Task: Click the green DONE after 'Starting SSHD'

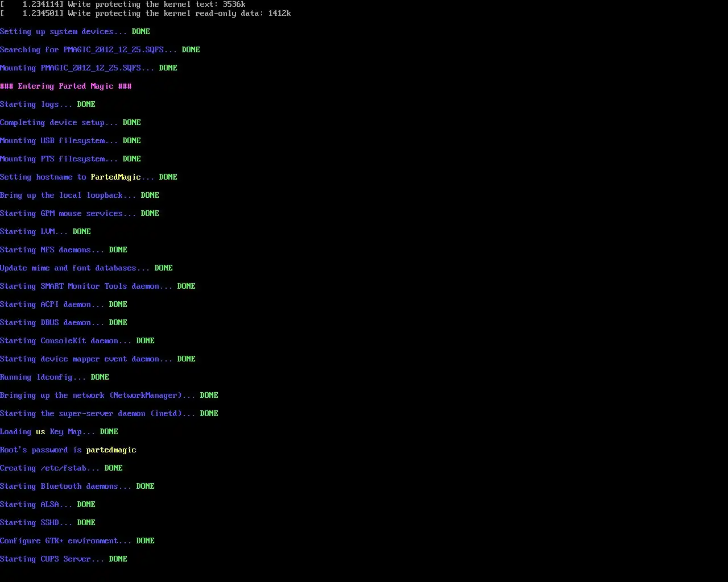Action: pos(86,522)
